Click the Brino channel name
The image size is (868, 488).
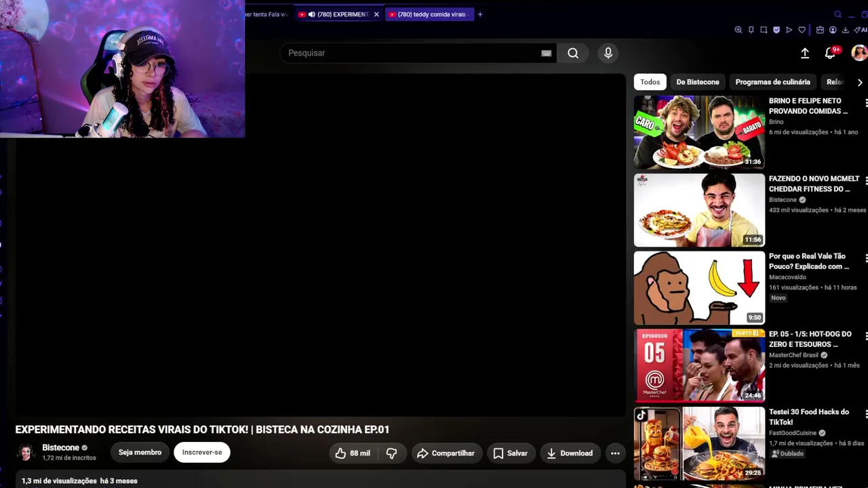click(776, 122)
